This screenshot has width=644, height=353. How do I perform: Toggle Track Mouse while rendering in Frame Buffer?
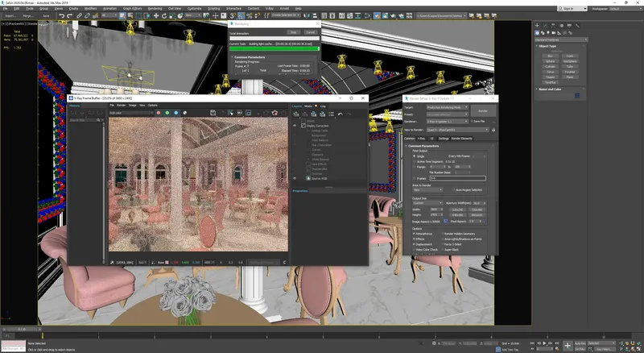pos(231,113)
